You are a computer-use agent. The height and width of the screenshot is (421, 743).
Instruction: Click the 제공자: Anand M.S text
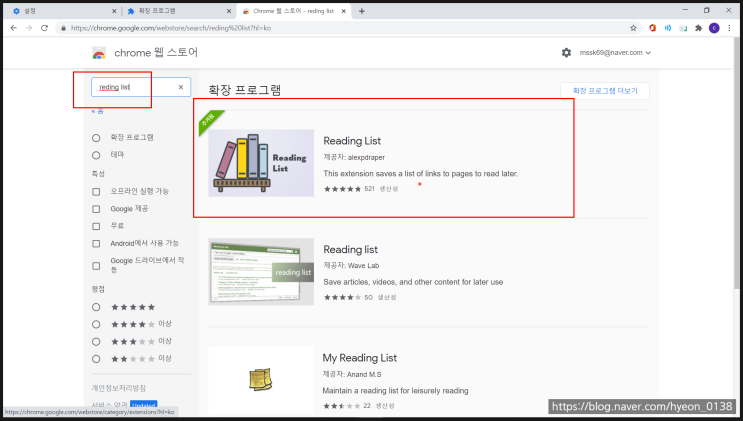[x=352, y=374]
